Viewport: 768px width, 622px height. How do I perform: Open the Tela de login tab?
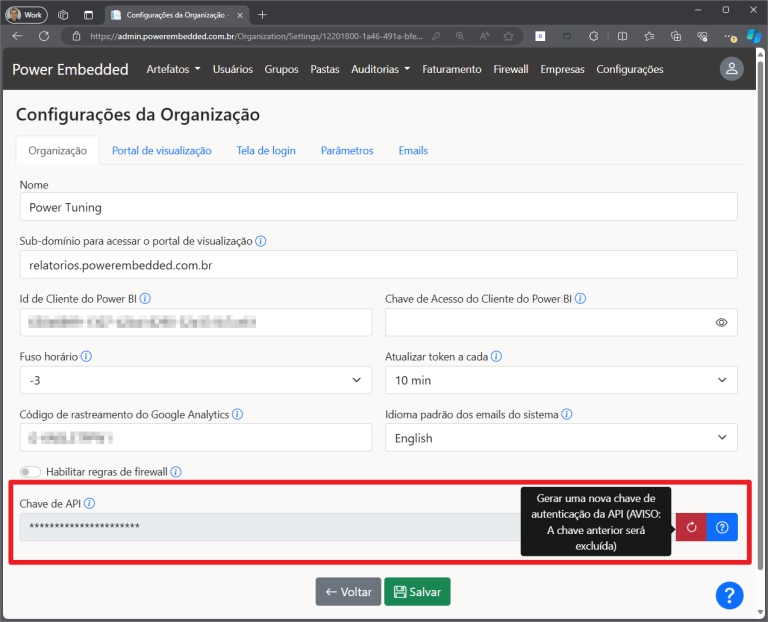[266, 150]
